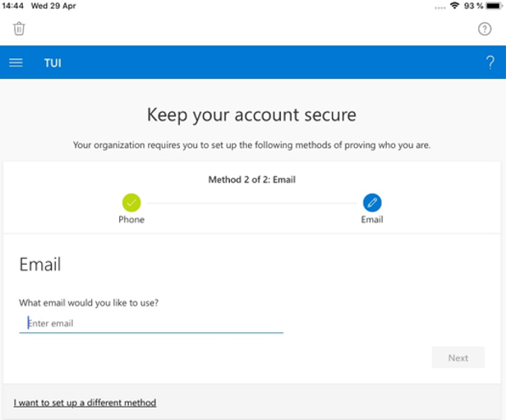Click the TUI organization title

point(53,63)
